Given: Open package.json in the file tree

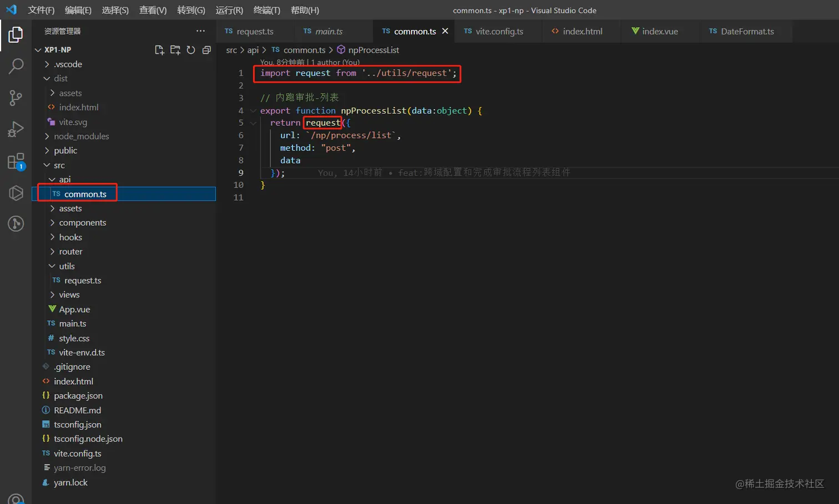Looking at the screenshot, I should click(x=124, y=396).
